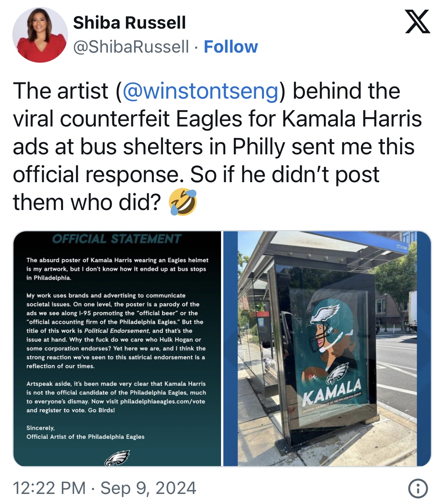Screen dimensions: 444x504
Task: Click the OFFICIAL STATEMENT heading in image
Action: pyautogui.click(x=117, y=239)
